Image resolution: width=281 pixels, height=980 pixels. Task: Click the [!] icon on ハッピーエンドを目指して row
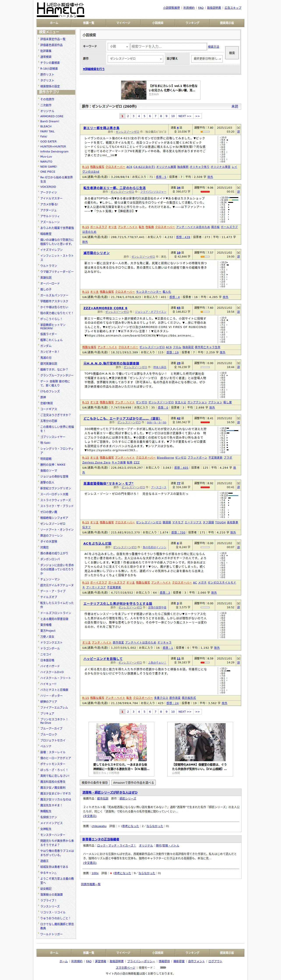(x=238, y=659)
